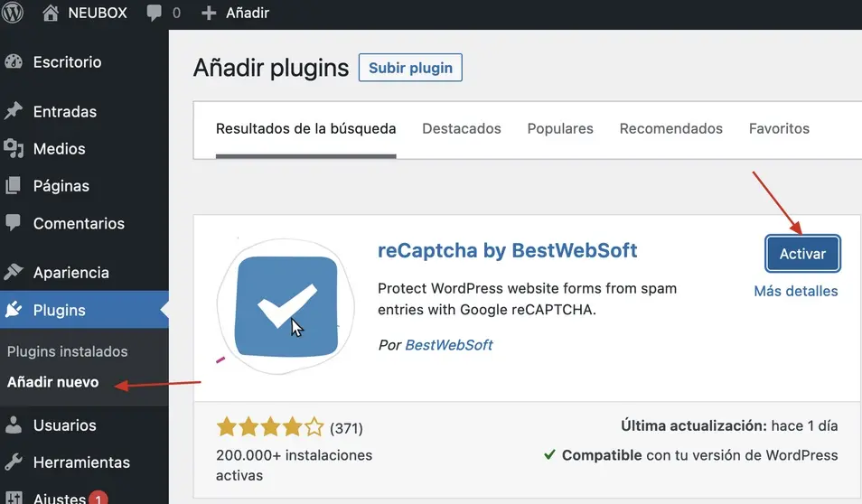Open the Favoritos tab
Image resolution: width=862 pixels, height=504 pixels.
[x=779, y=128]
